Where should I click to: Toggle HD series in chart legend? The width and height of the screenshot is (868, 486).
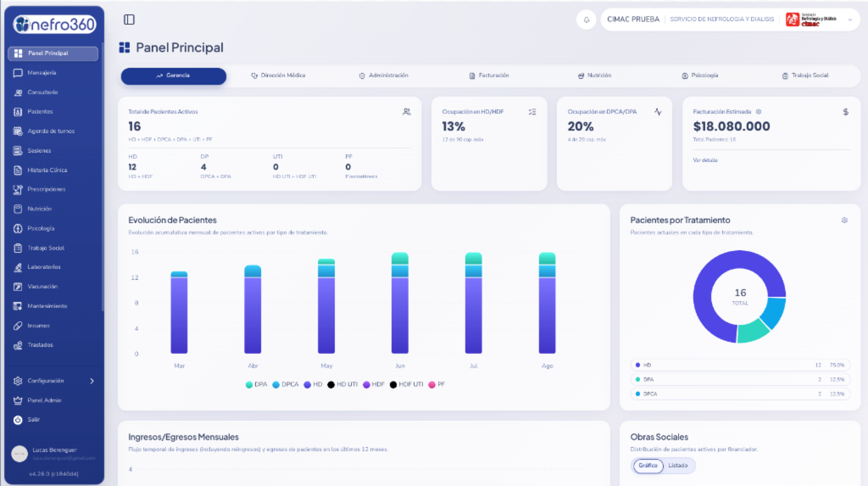(x=313, y=385)
